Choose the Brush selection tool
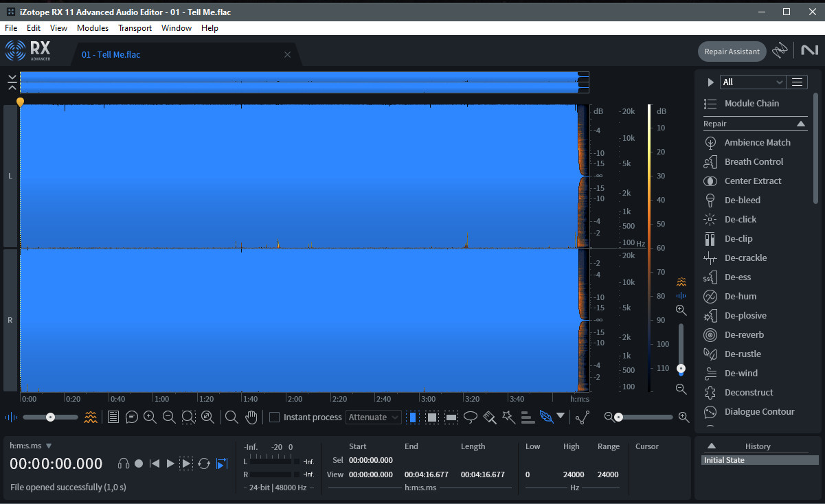 coord(490,417)
